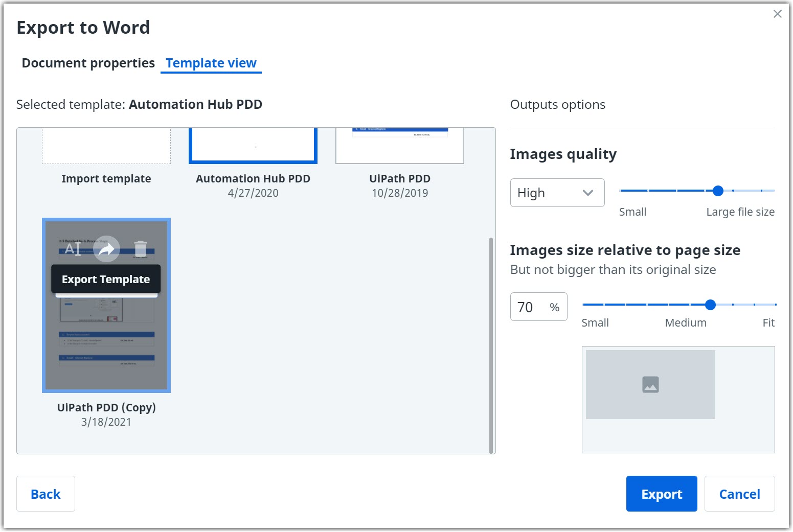
Task: Click the Export Template tooltip
Action: click(106, 279)
